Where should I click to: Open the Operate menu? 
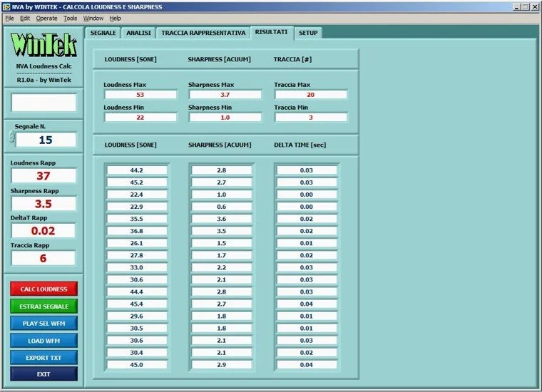(46, 19)
